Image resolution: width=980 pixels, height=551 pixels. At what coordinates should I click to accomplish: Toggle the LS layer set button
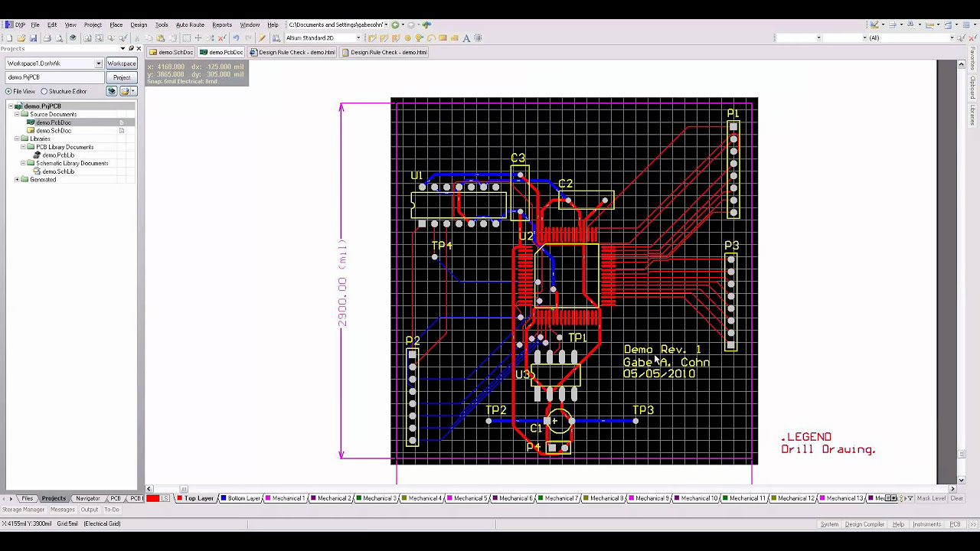point(165,498)
